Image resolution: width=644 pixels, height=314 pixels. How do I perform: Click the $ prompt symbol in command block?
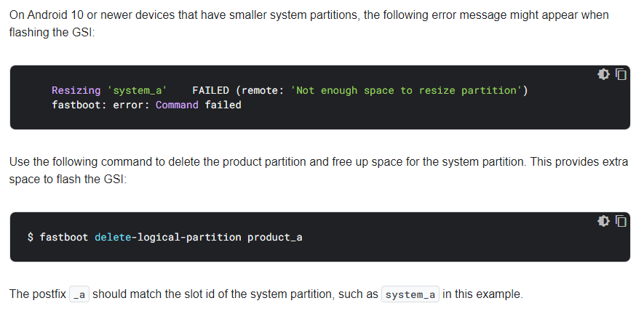[x=31, y=237]
